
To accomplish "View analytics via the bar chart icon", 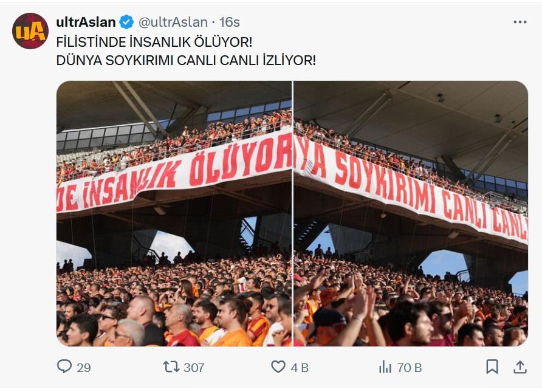I will [x=385, y=366].
